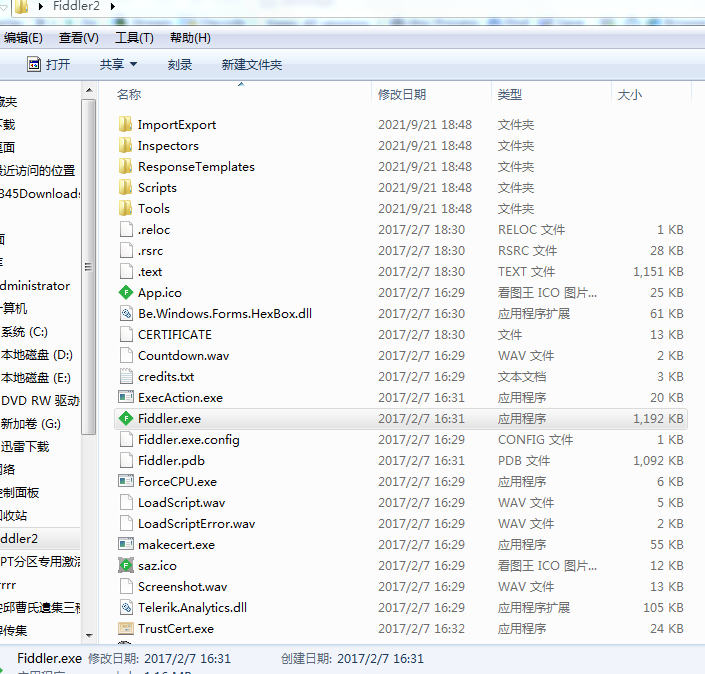Click the 新建文件夹 button
Image resolution: width=705 pixels, height=674 pixels.
click(x=252, y=64)
